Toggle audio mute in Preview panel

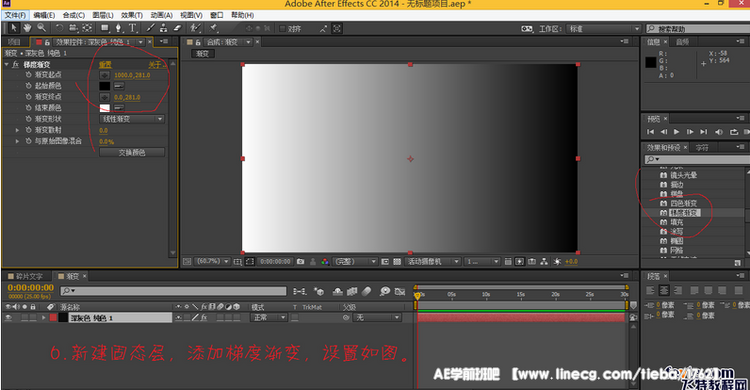(x=718, y=132)
